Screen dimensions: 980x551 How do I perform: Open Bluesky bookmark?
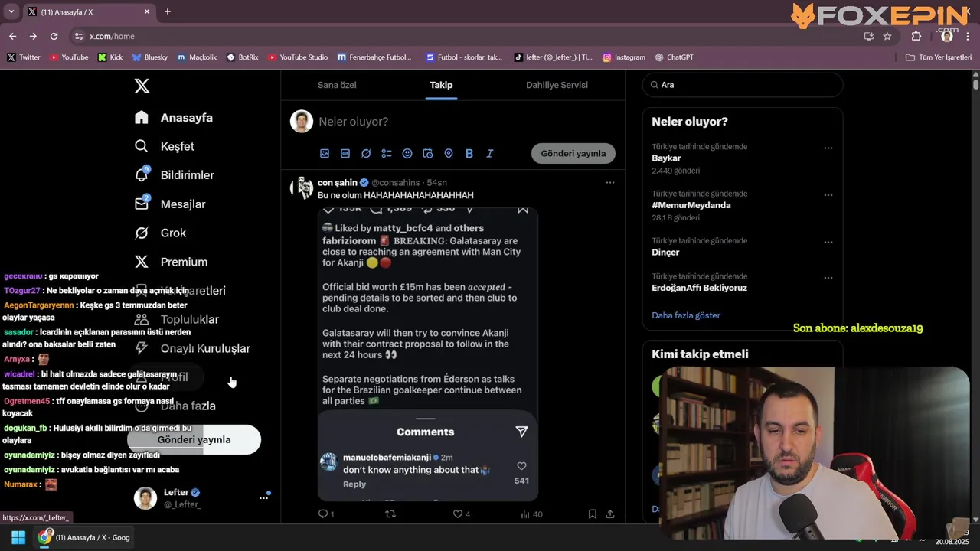click(x=150, y=57)
